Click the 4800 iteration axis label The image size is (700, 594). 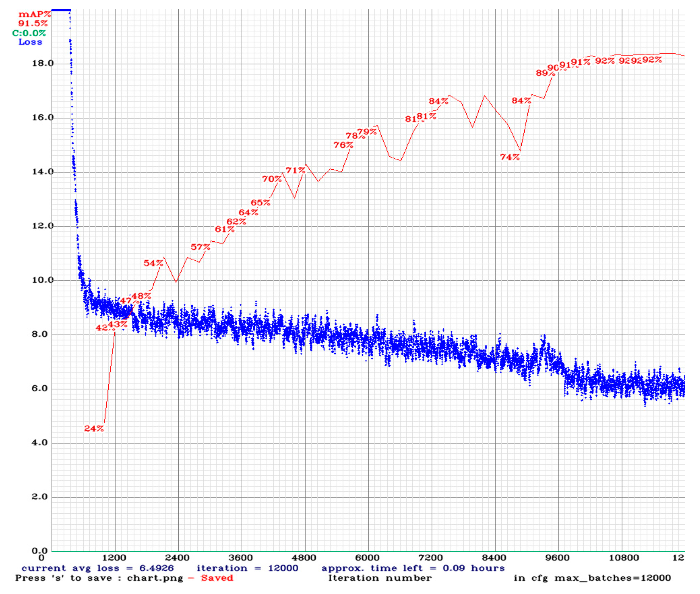(x=304, y=558)
